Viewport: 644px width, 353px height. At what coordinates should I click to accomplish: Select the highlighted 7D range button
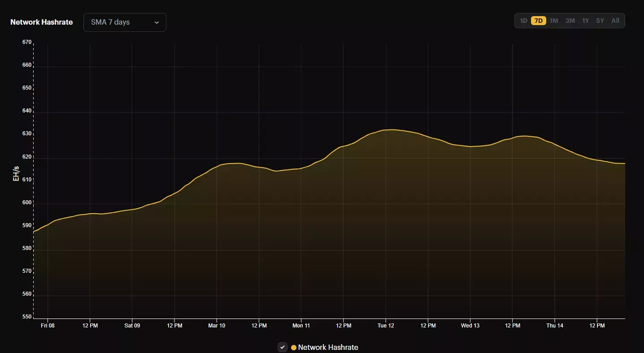coord(538,21)
